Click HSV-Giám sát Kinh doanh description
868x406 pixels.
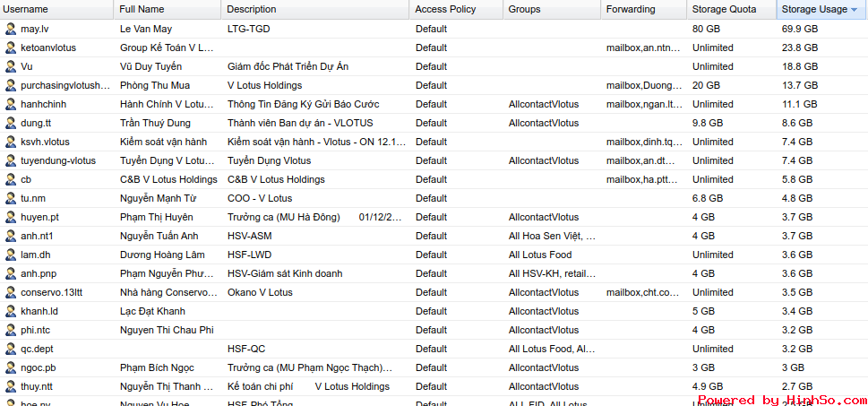285,273
